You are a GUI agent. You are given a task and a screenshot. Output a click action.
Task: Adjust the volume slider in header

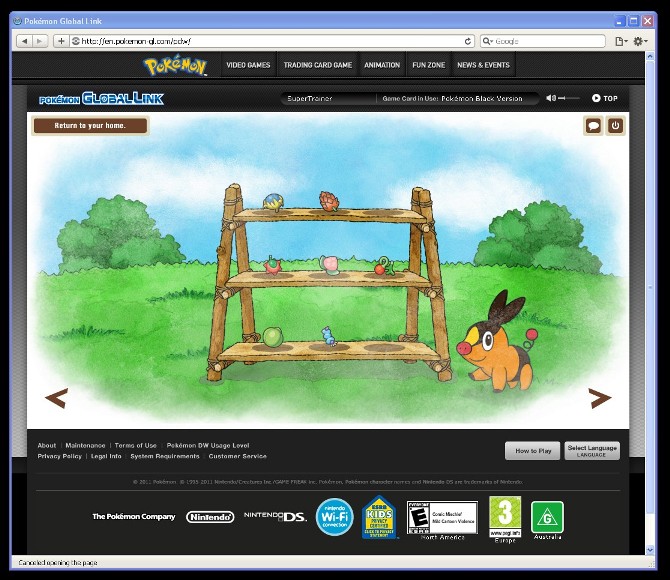[x=568, y=98]
